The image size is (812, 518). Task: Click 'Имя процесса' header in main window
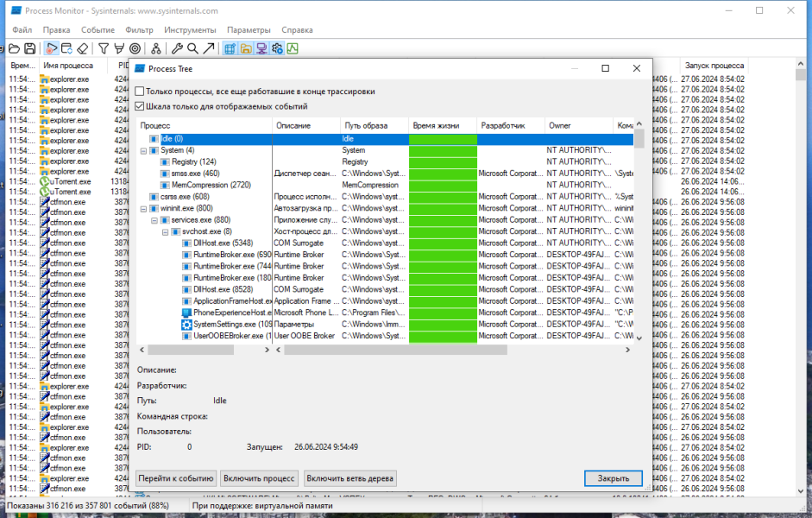pyautogui.click(x=72, y=66)
